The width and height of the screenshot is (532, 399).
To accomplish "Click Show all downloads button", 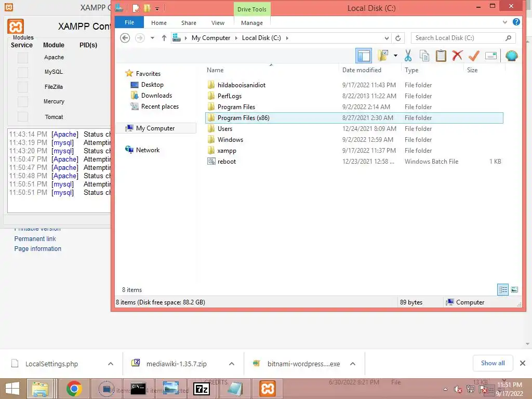I will coord(493,363).
